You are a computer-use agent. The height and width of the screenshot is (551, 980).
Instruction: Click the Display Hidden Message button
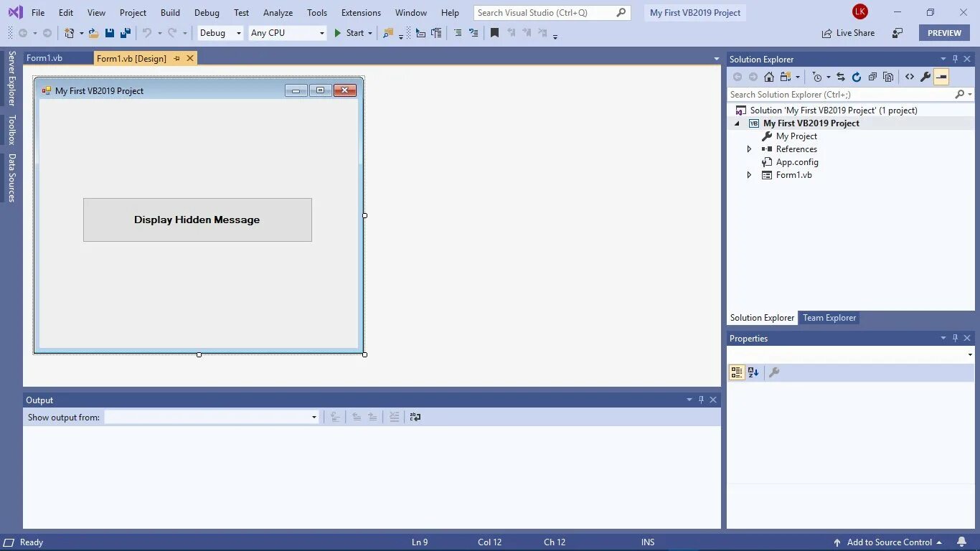tap(197, 220)
